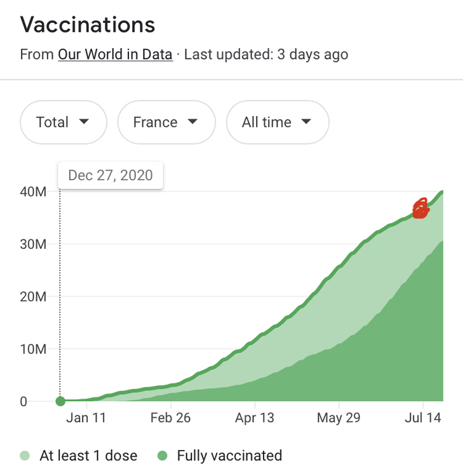This screenshot has width=463, height=476.
Task: Click the May 29 x-axis date label
Action: coord(339,418)
